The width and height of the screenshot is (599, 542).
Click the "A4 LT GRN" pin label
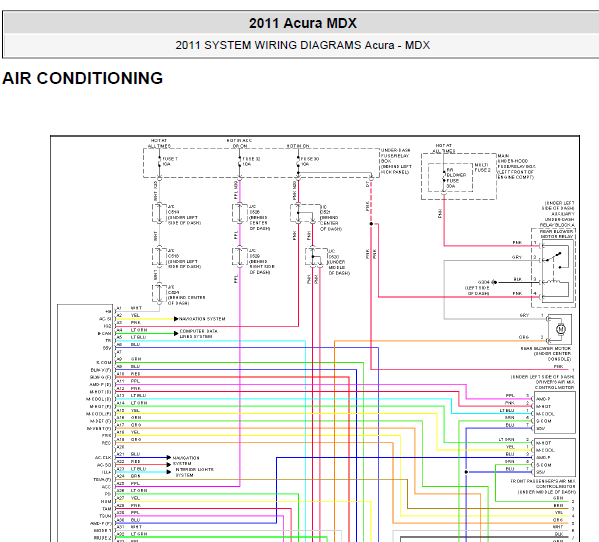(132, 330)
